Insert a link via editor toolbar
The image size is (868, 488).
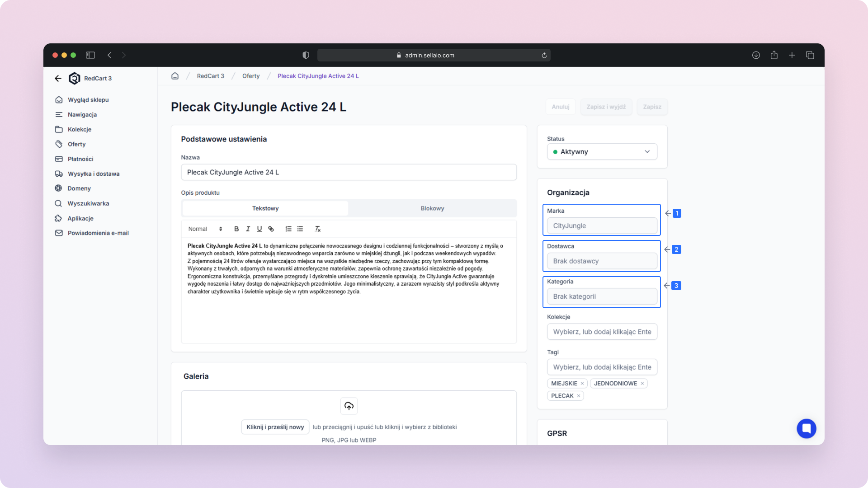271,229
